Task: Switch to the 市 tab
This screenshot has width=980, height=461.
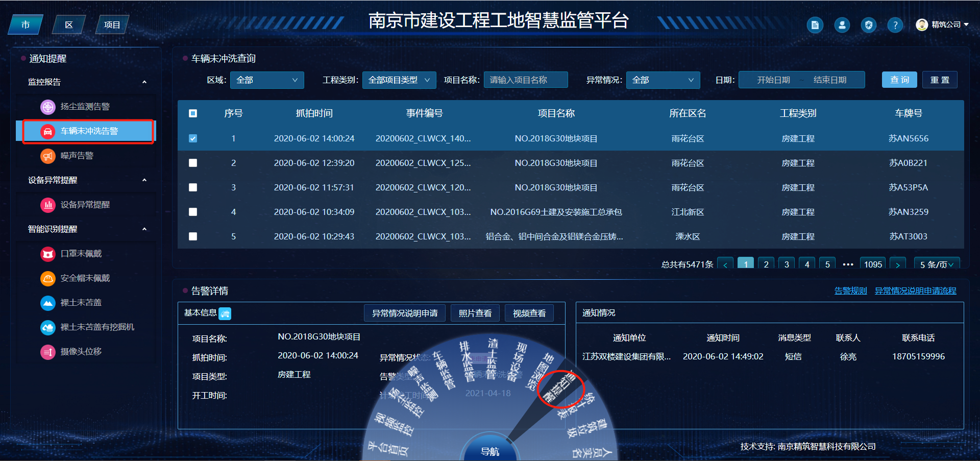Action: (26, 25)
